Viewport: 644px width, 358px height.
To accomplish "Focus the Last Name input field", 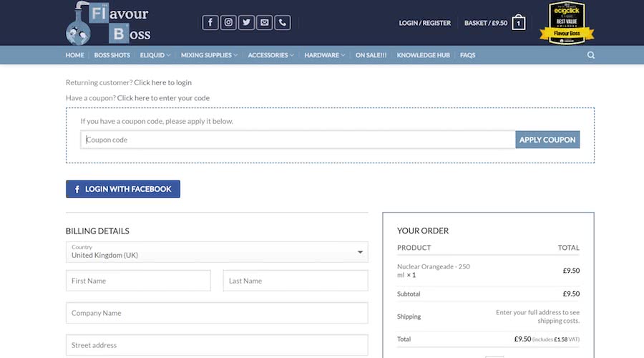I will [296, 281].
